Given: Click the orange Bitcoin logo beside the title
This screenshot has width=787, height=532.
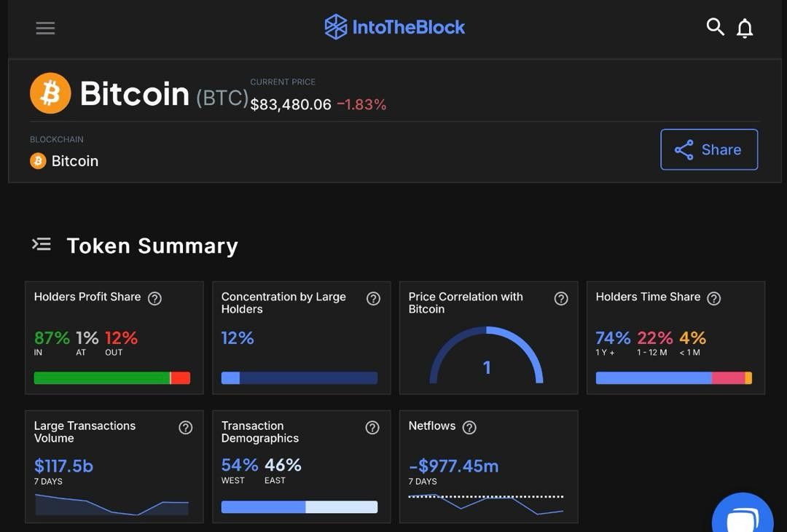Looking at the screenshot, I should point(50,93).
